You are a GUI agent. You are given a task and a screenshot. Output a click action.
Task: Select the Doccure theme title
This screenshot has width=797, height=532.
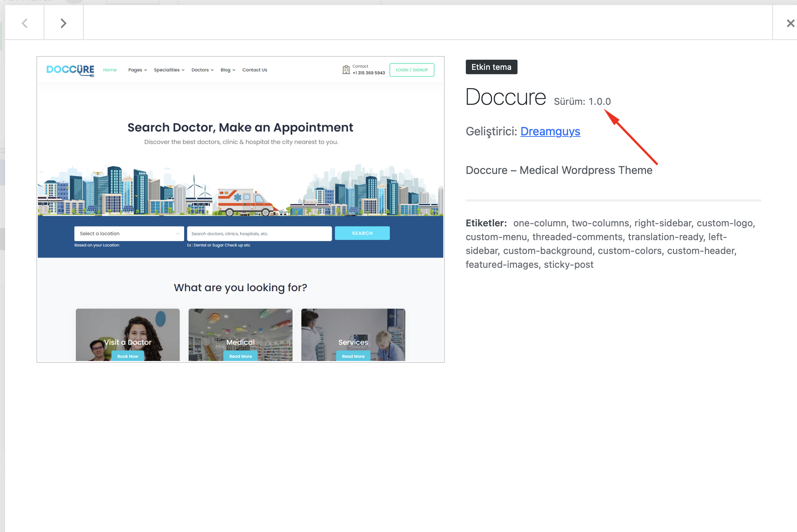505,97
